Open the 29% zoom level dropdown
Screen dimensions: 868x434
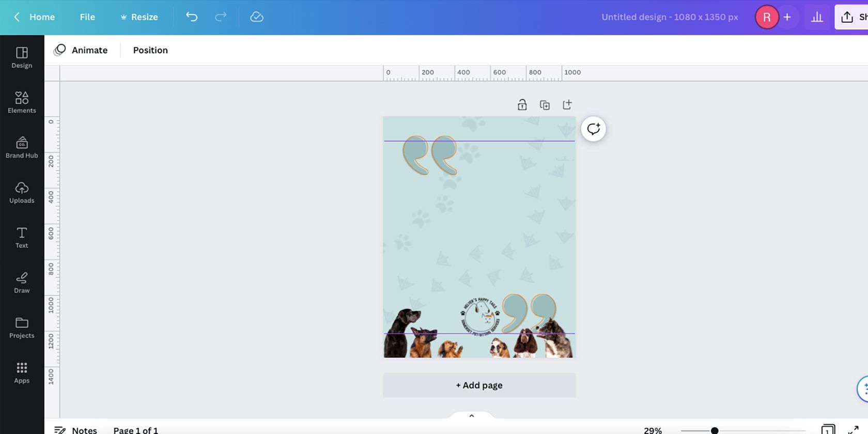coord(653,430)
